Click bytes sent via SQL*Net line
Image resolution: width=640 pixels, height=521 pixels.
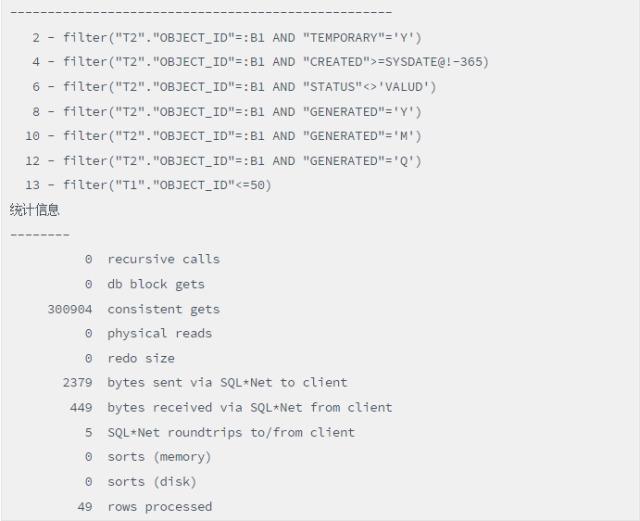[x=227, y=382]
